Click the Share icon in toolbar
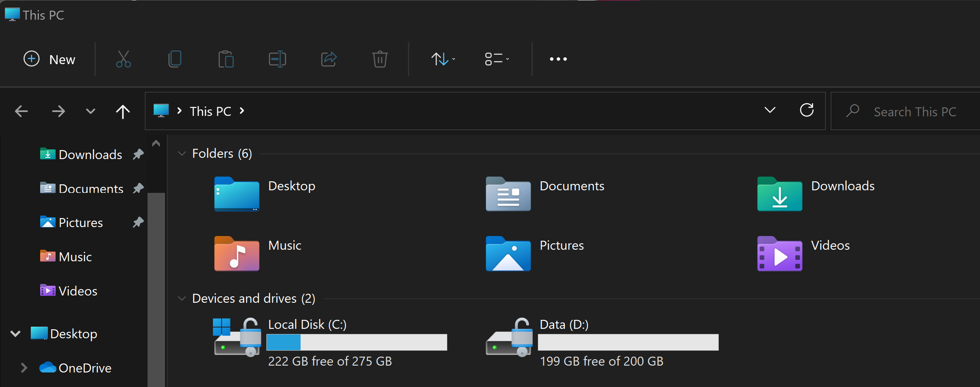 [x=329, y=59]
